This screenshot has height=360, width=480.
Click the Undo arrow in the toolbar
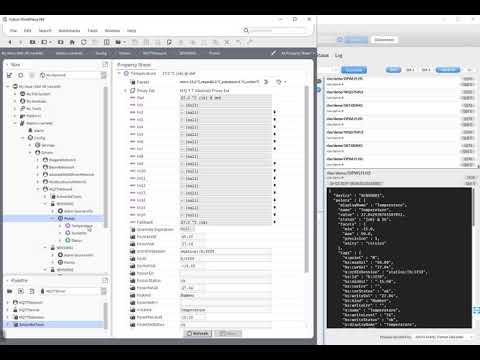tap(238, 42)
